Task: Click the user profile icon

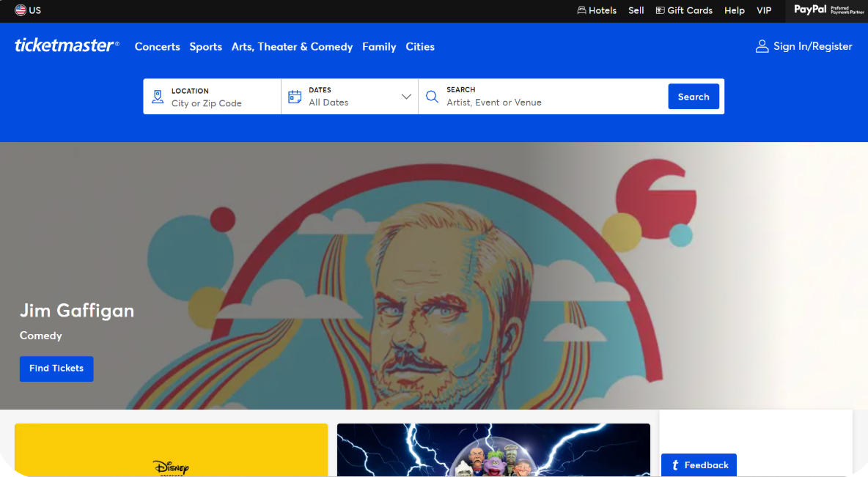Action: (762, 46)
